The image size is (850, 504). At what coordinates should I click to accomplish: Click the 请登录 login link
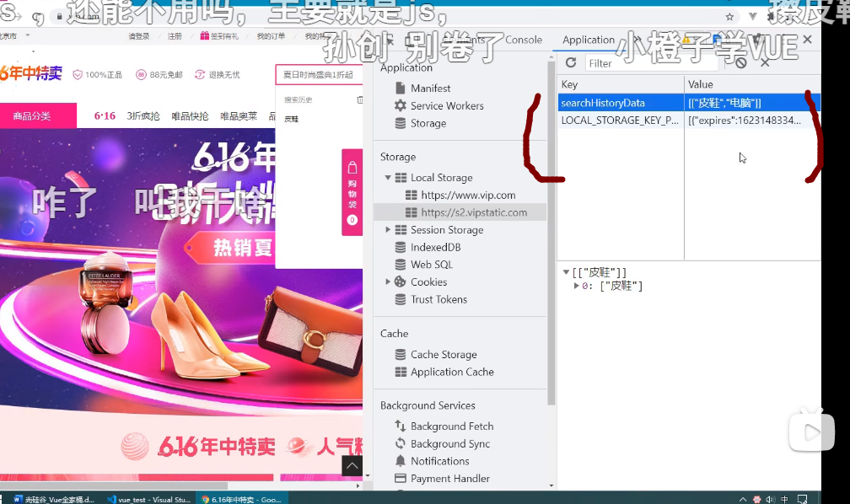point(139,36)
